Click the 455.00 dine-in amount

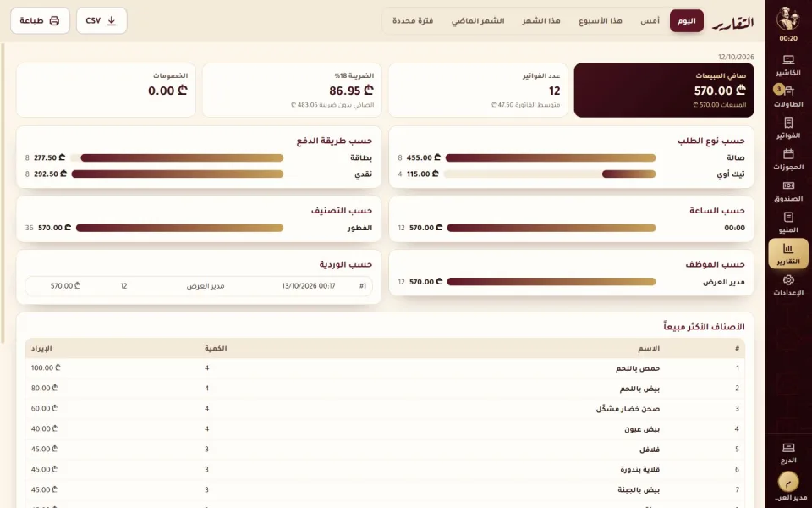pyautogui.click(x=424, y=157)
